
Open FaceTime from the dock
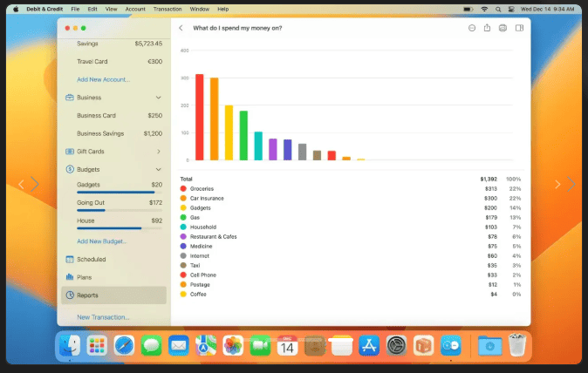pyautogui.click(x=260, y=345)
